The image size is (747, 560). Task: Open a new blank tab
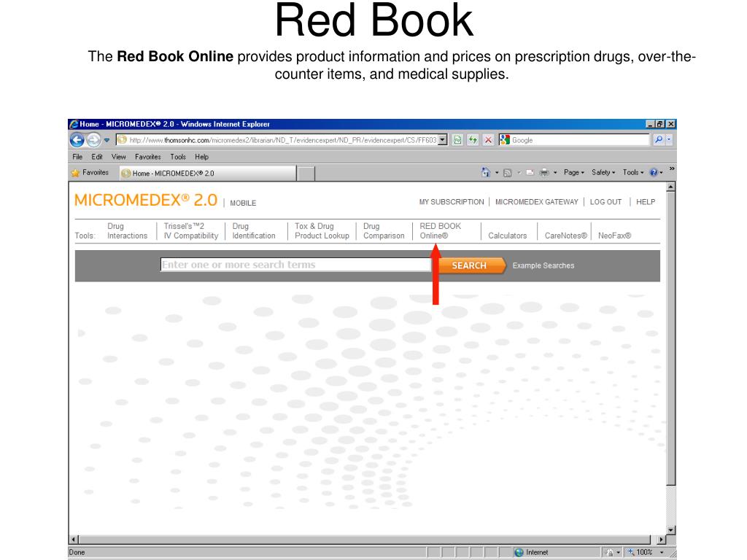coord(306,174)
